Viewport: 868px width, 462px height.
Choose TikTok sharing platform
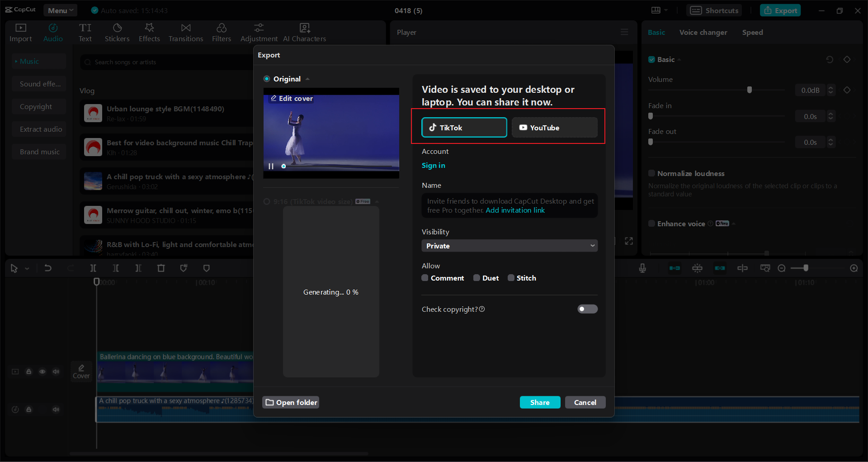(464, 128)
